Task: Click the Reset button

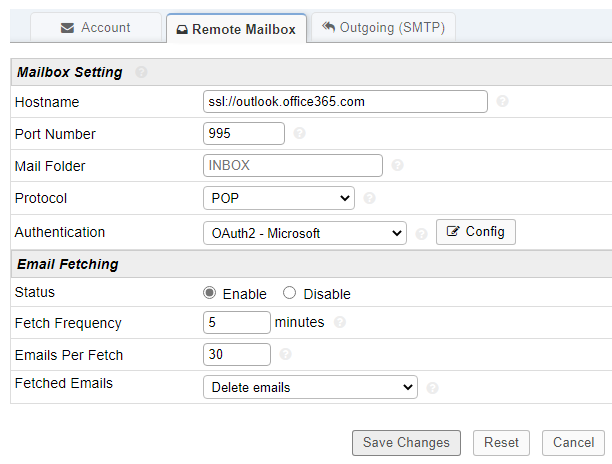Action: pyautogui.click(x=502, y=442)
